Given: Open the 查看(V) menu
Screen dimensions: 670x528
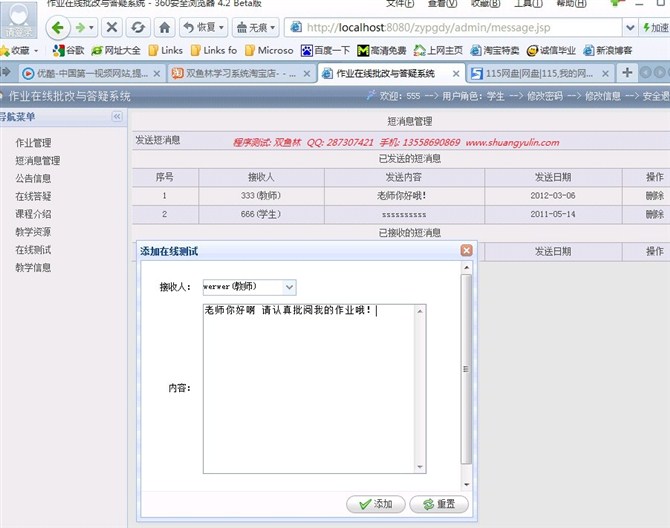Looking at the screenshot, I should click(442, 3).
